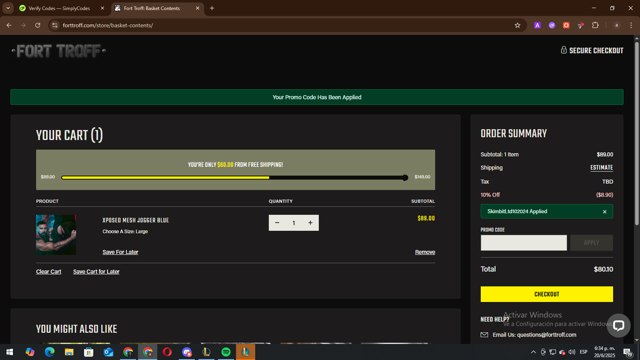Proceed with the yellow Checkout button

pyautogui.click(x=547, y=294)
